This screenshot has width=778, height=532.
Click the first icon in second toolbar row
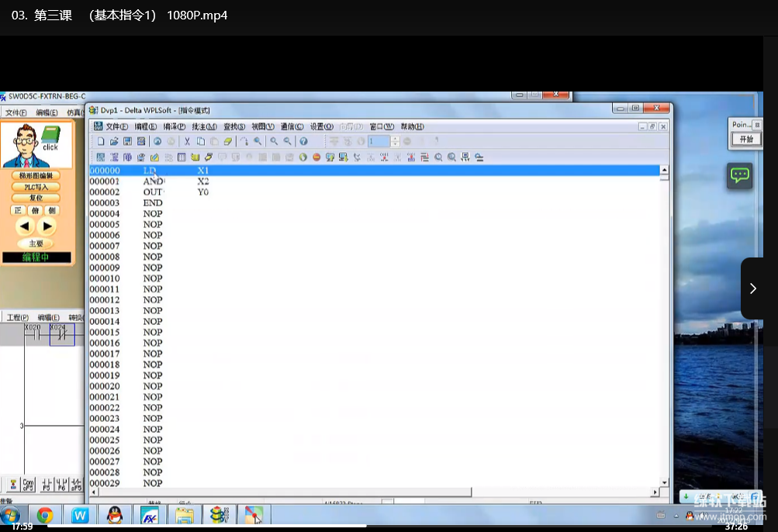tap(101, 157)
